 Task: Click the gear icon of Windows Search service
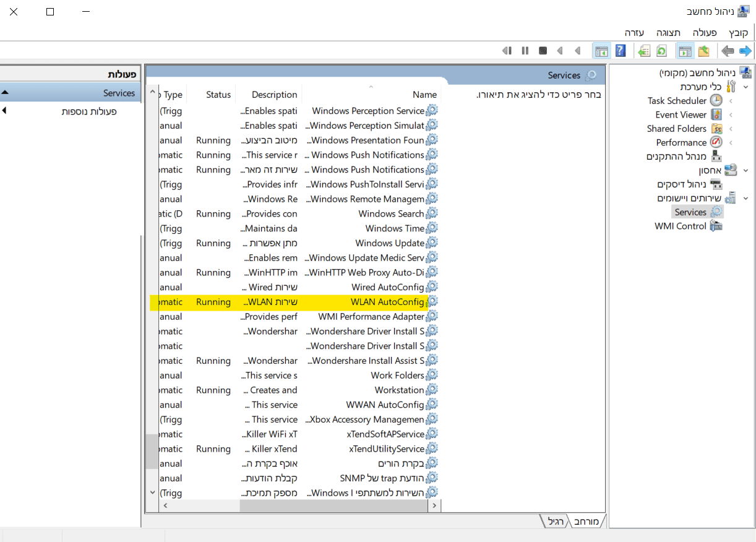tap(432, 213)
